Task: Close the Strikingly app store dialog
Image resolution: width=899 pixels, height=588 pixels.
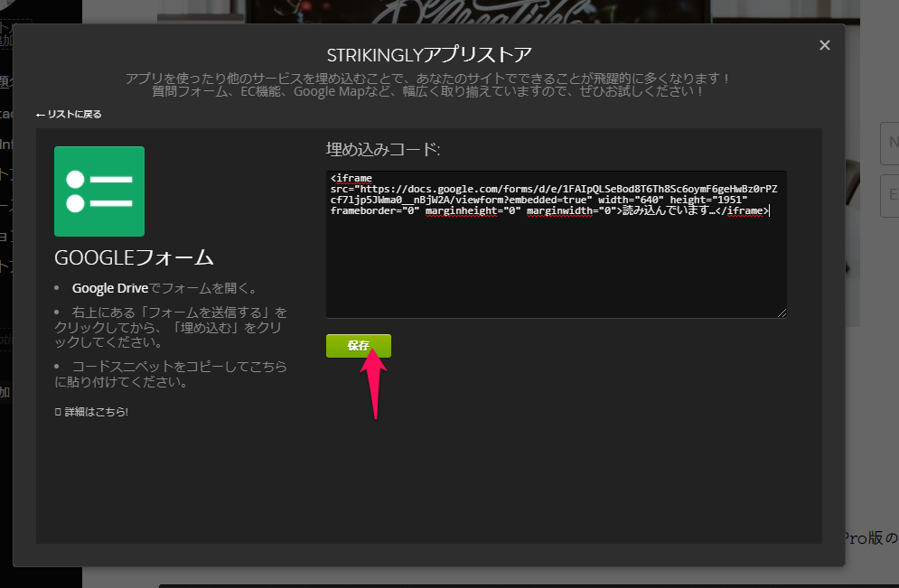Action: (825, 45)
